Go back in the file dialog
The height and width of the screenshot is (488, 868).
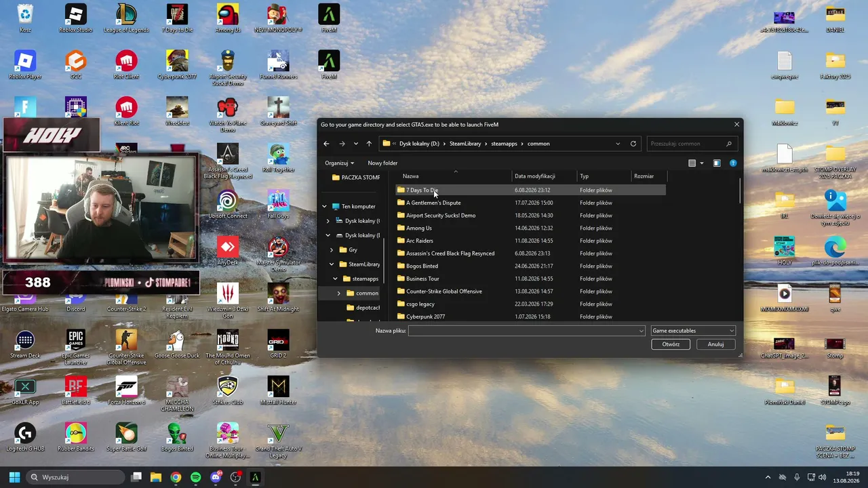(x=326, y=144)
